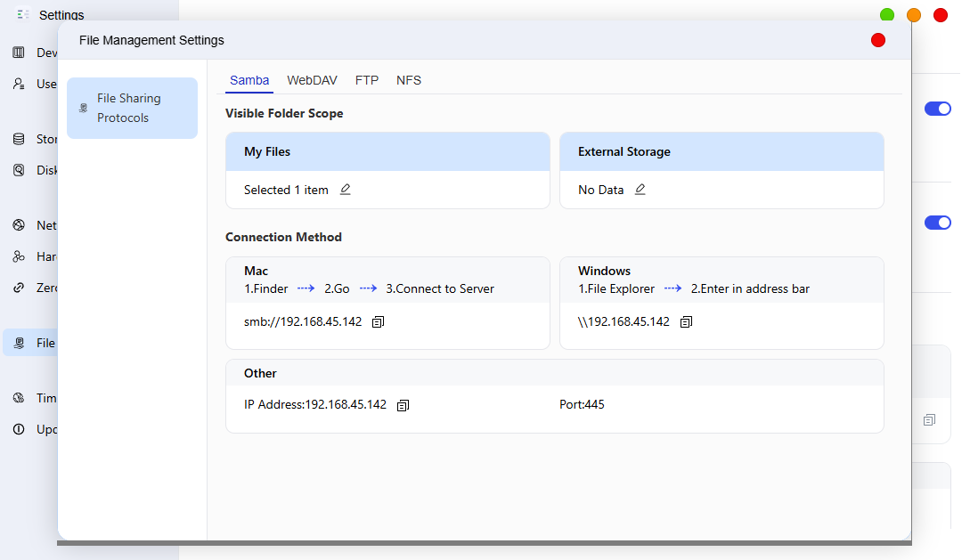This screenshot has height=560, width=970.
Task: Copy the smb://192.168.45.142 Mac address
Action: click(378, 322)
